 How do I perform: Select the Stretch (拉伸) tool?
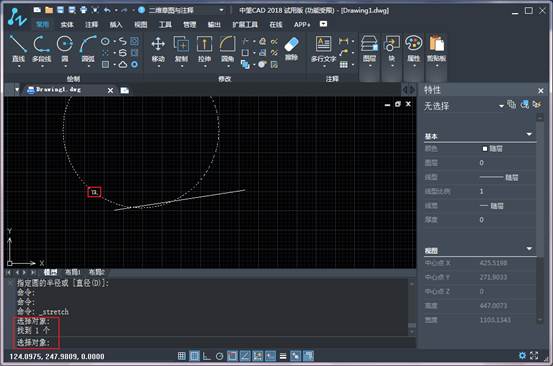tap(205, 49)
